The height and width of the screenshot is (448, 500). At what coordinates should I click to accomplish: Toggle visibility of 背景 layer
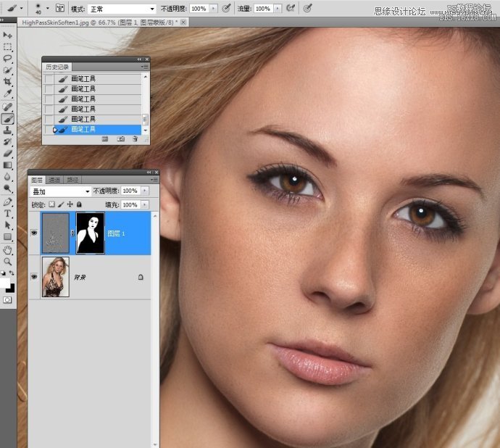[x=34, y=277]
